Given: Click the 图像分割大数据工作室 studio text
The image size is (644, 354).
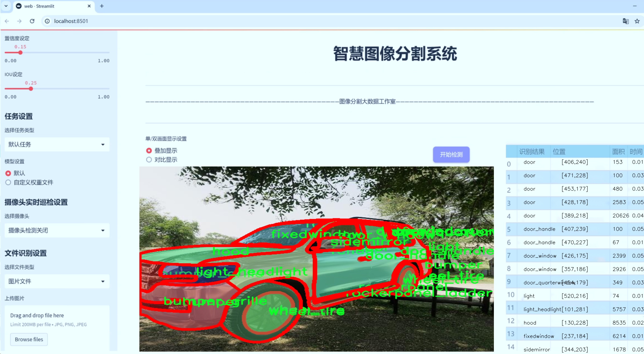Looking at the screenshot, I should tap(367, 102).
